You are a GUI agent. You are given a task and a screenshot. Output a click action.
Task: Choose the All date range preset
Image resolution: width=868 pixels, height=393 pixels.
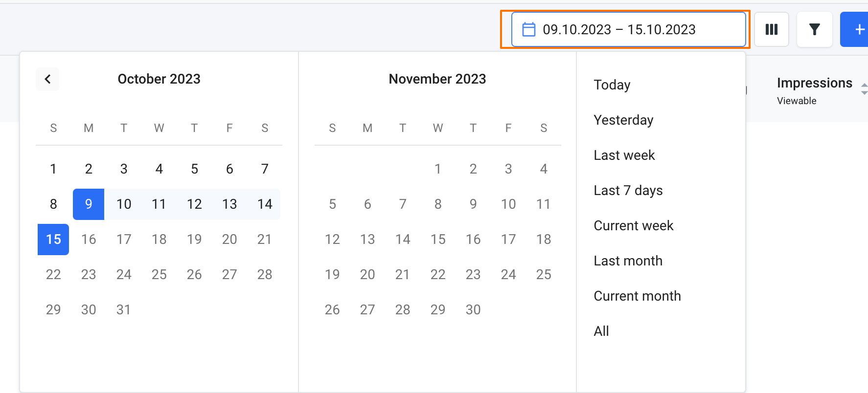click(x=601, y=331)
